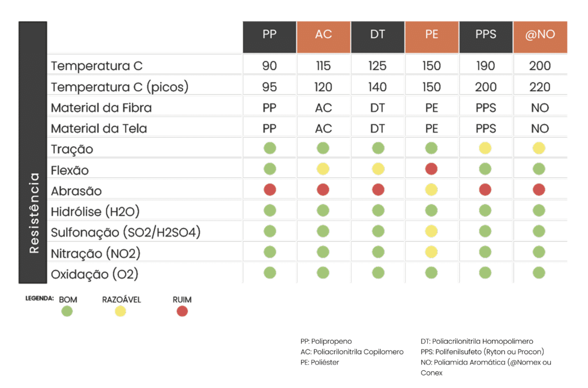
Task: Click the vertical Resistência side label
Action: (33, 212)
